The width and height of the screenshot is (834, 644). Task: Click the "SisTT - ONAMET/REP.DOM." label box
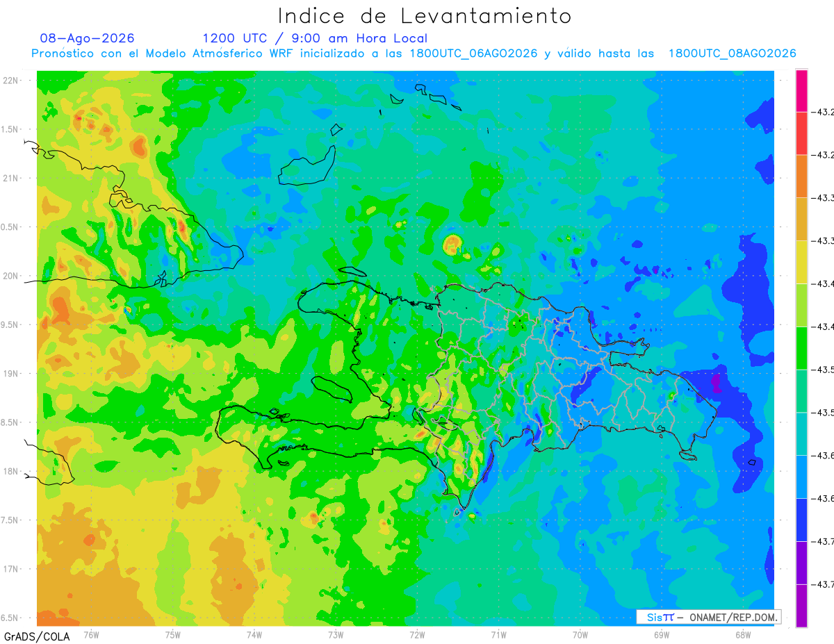click(x=708, y=617)
